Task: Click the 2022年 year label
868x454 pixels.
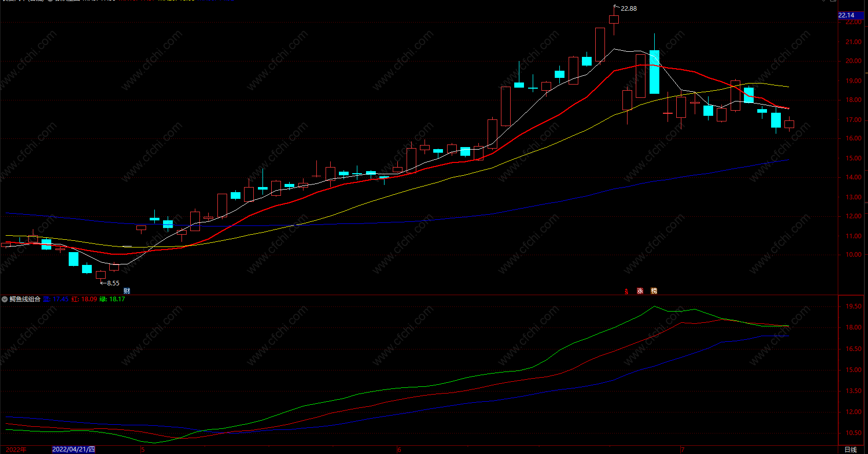Action: point(16,449)
